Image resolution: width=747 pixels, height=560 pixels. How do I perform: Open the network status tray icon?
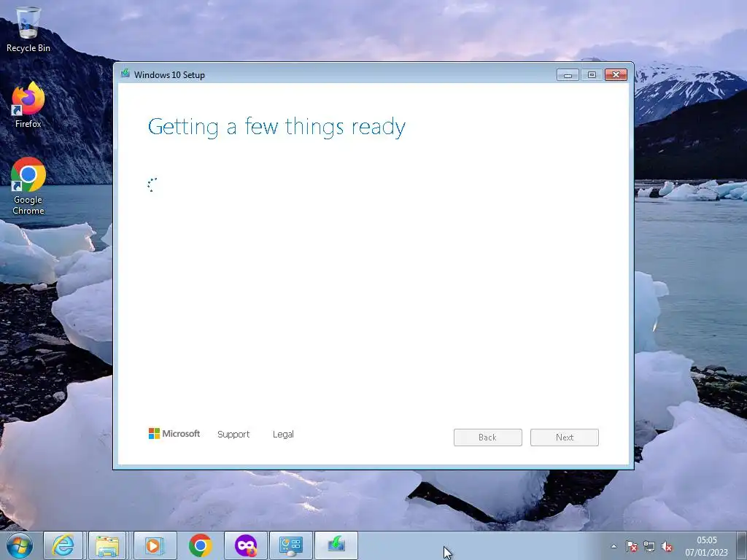[649, 546]
